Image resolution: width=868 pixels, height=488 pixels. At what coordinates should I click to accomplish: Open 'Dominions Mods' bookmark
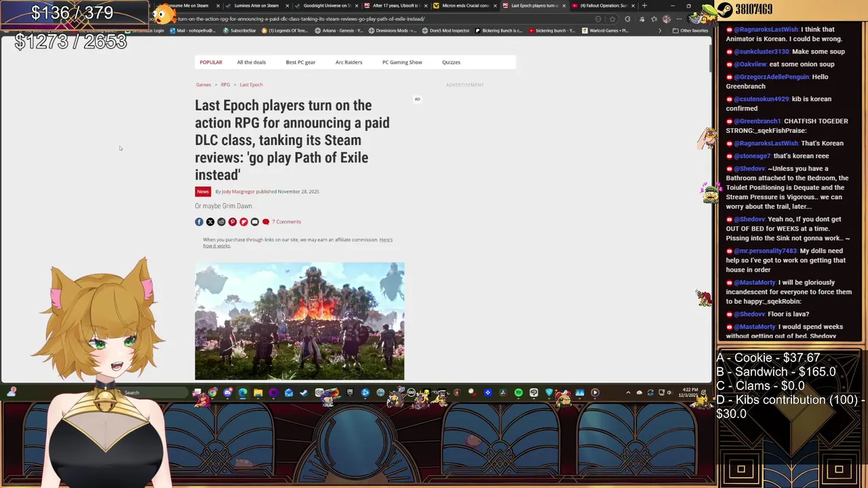point(393,30)
